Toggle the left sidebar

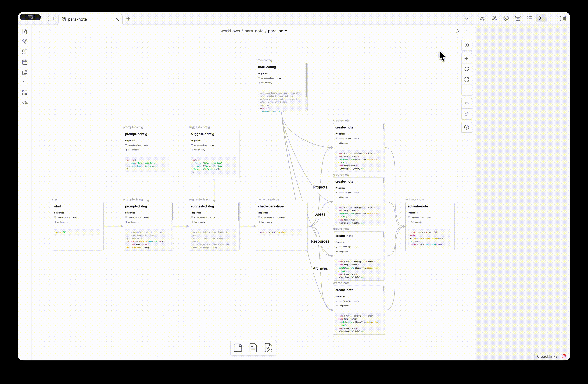(51, 18)
